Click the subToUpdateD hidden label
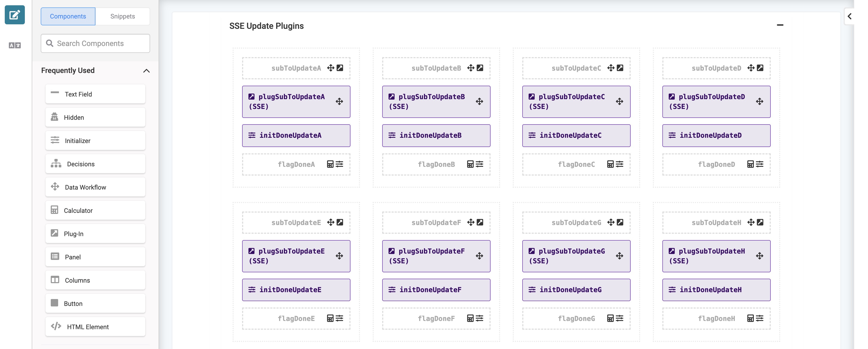The height and width of the screenshot is (349, 868). [716, 68]
